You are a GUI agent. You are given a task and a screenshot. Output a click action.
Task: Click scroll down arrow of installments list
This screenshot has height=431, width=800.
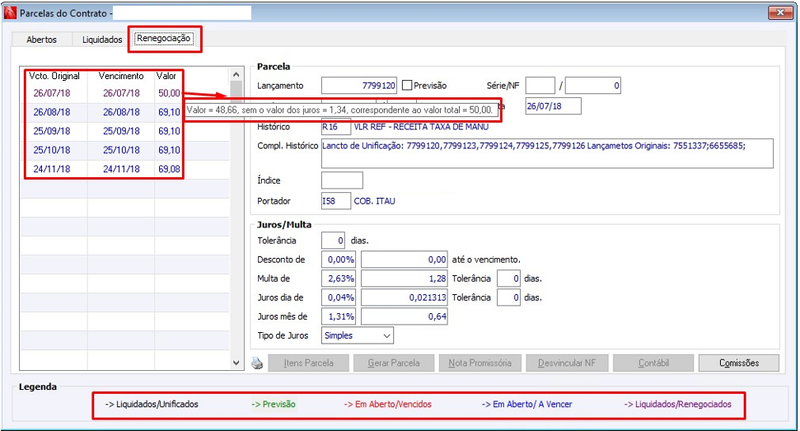(236, 363)
